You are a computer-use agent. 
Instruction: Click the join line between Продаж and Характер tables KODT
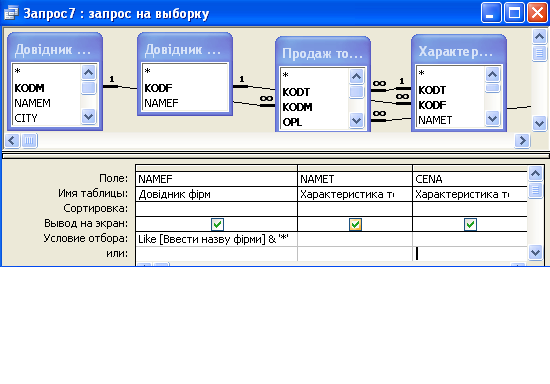pos(391,89)
